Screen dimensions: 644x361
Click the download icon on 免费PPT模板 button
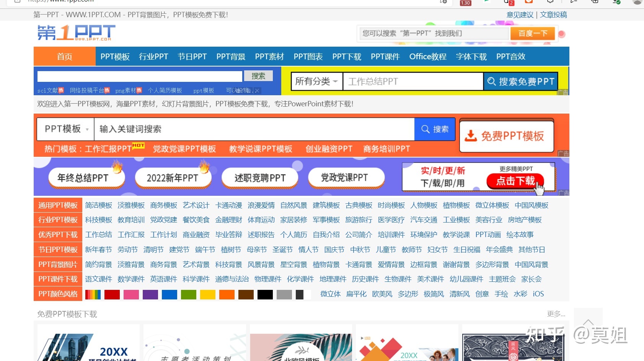(x=471, y=136)
